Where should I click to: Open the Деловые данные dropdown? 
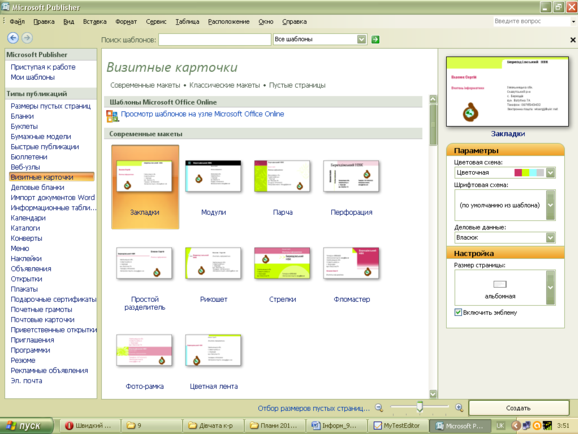click(x=550, y=237)
